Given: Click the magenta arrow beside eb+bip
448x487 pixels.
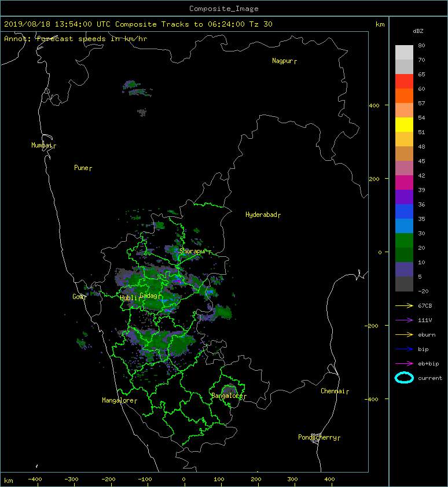Looking at the screenshot, I should pyautogui.click(x=404, y=364).
